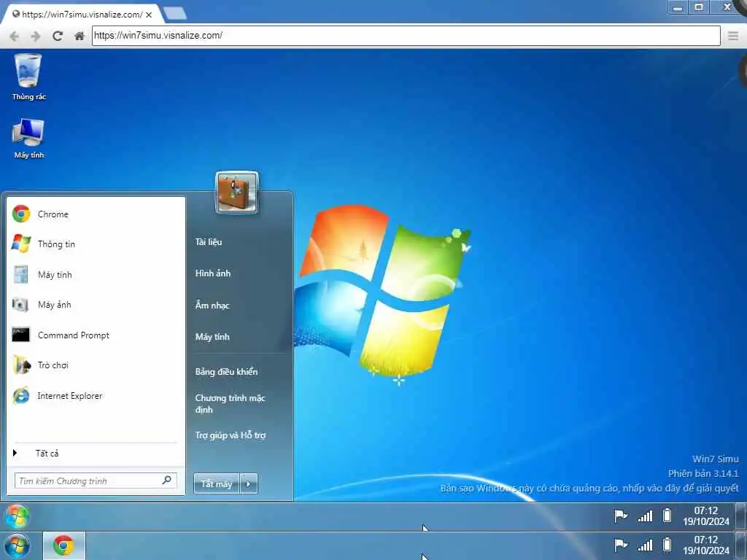This screenshot has height=560, width=747.
Task: Click ad notice link Bản sao Windows này
Action: [589, 488]
